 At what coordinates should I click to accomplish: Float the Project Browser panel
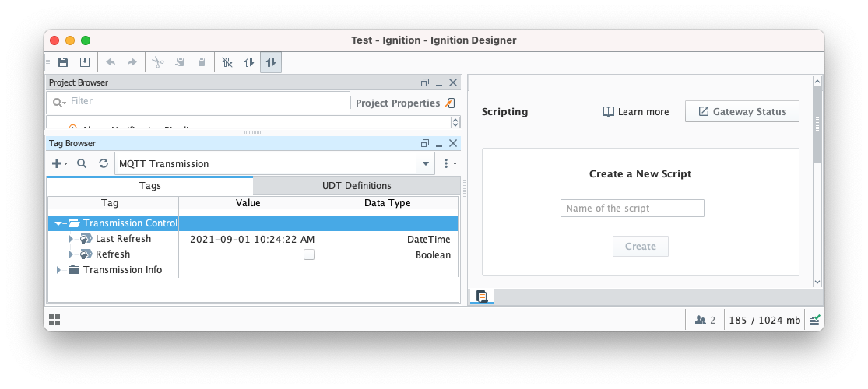point(424,83)
